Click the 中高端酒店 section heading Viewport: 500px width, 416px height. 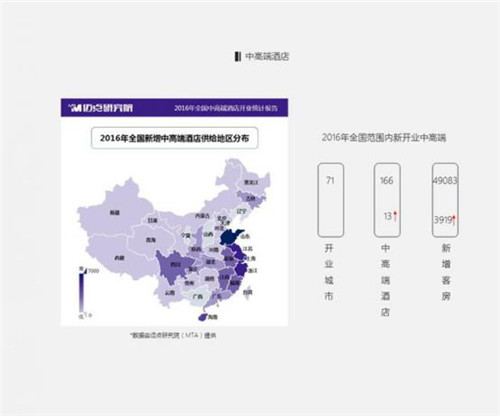pos(267,56)
